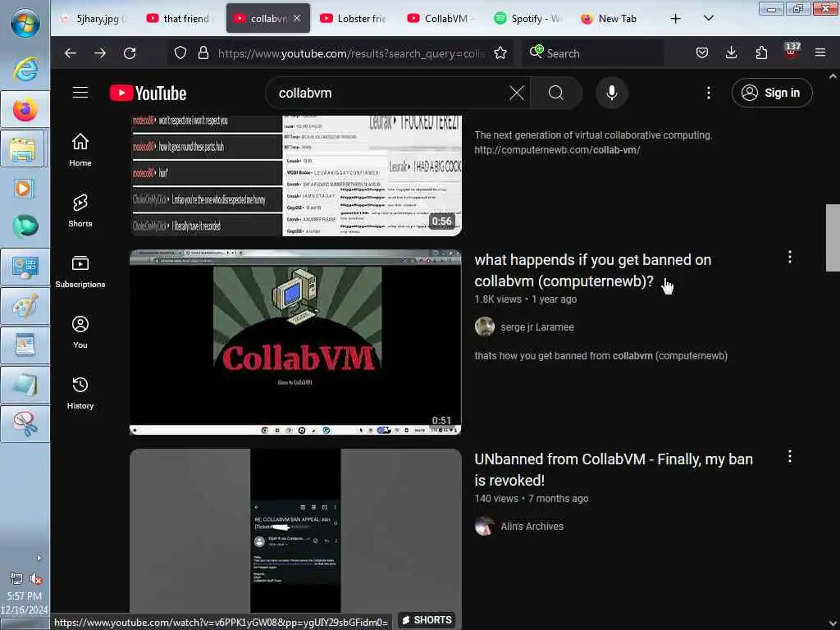Click the muted volume tray icon
The height and width of the screenshot is (630, 840).
point(35,578)
